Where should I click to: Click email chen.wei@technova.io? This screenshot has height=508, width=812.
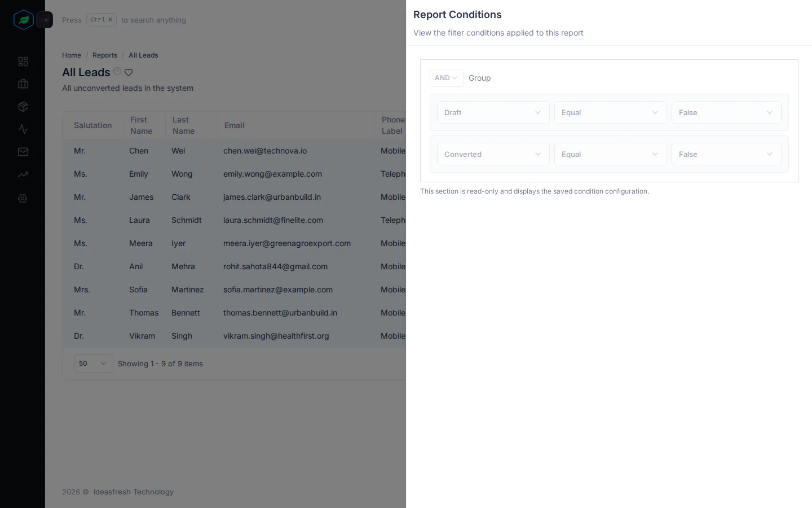(x=265, y=151)
